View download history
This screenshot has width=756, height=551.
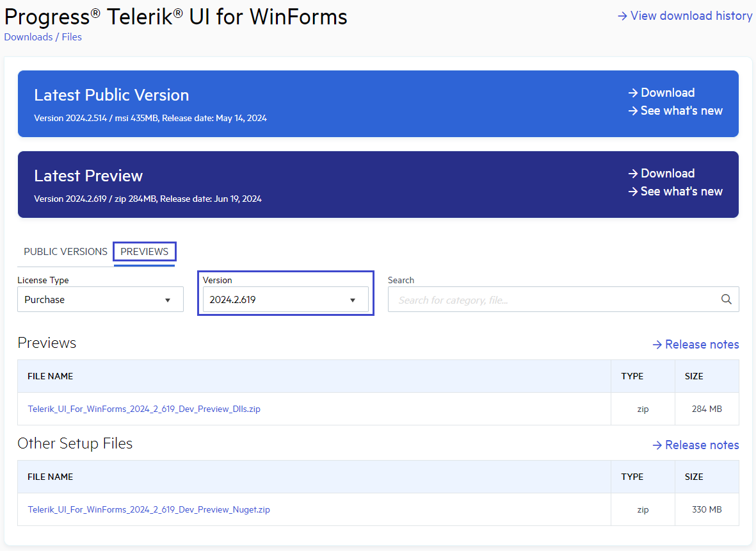tap(691, 15)
